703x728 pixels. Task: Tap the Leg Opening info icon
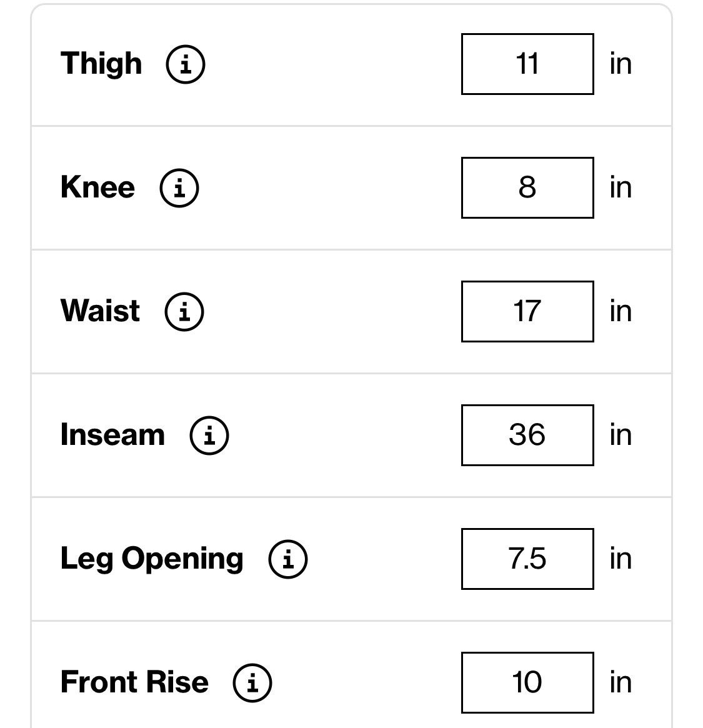pos(288,559)
